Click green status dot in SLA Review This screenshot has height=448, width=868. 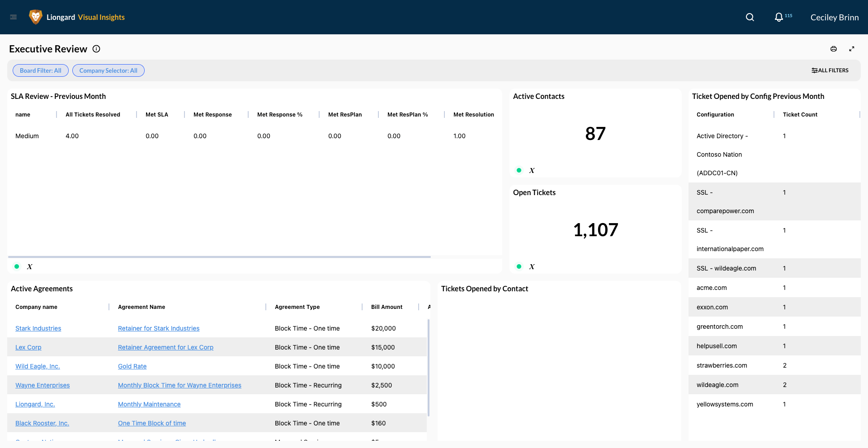click(17, 266)
